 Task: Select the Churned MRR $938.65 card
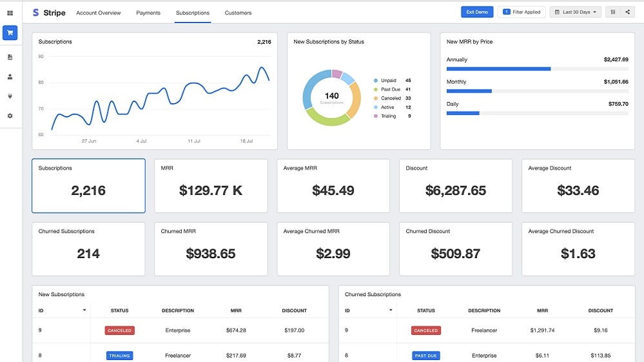pyautogui.click(x=211, y=249)
